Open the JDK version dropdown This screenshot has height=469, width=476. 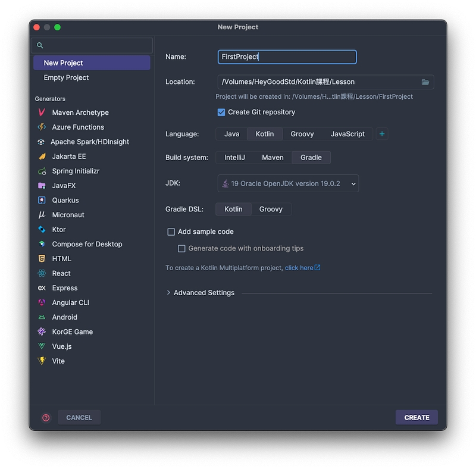tap(288, 184)
